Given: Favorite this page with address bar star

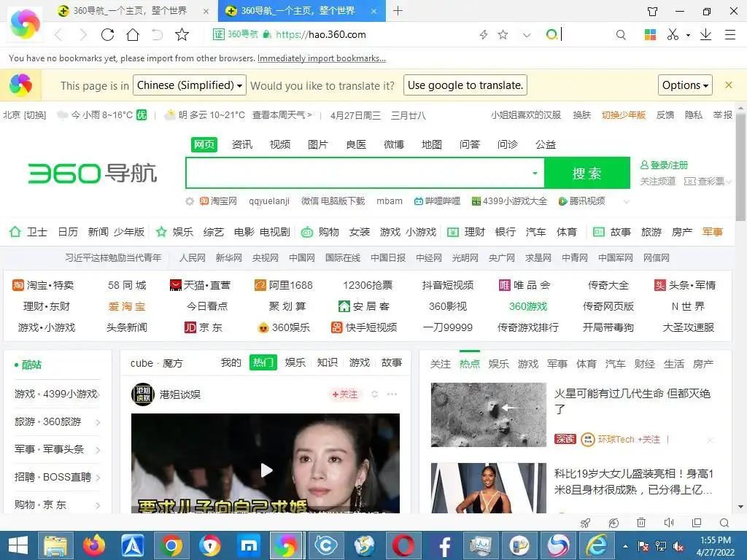Looking at the screenshot, I should 503,34.
